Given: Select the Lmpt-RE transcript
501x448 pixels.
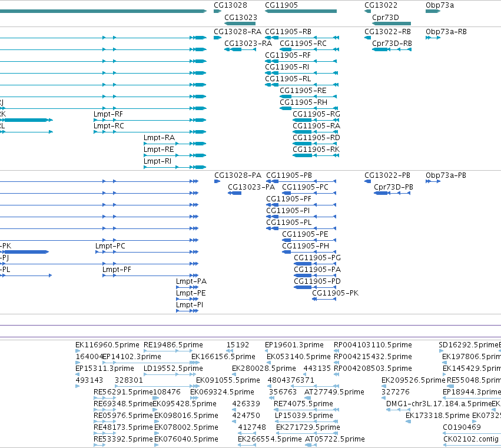Looking at the screenshot, I should [x=159, y=150].
